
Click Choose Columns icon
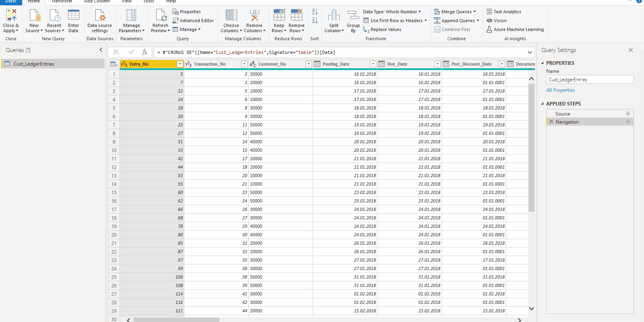click(x=231, y=15)
